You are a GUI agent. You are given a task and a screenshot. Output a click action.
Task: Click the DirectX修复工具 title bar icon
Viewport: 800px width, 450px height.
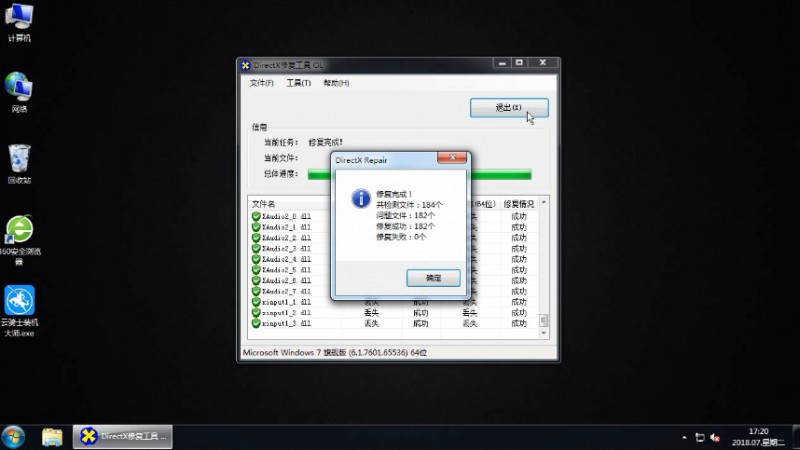click(245, 65)
